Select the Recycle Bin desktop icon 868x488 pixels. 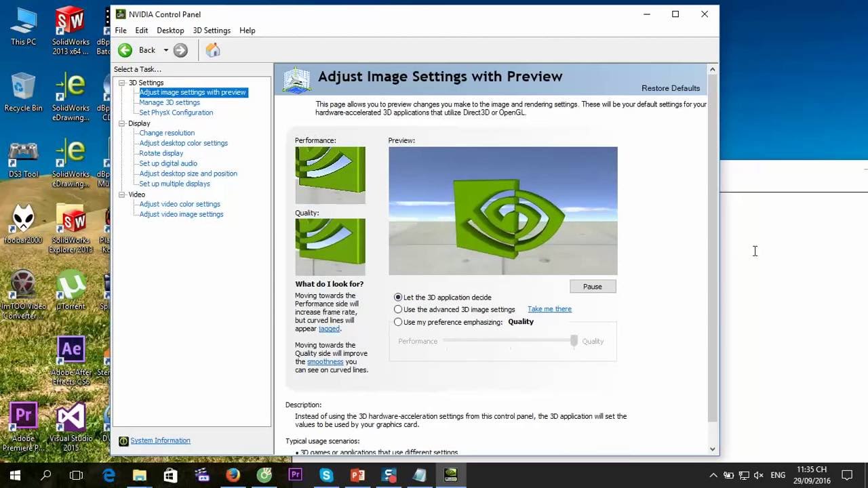23,93
